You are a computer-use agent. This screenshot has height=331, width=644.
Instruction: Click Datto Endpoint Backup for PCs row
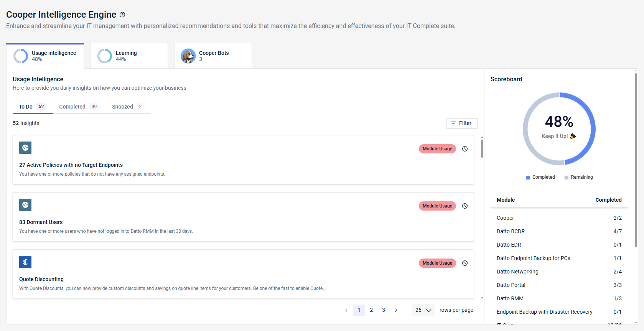(x=559, y=258)
